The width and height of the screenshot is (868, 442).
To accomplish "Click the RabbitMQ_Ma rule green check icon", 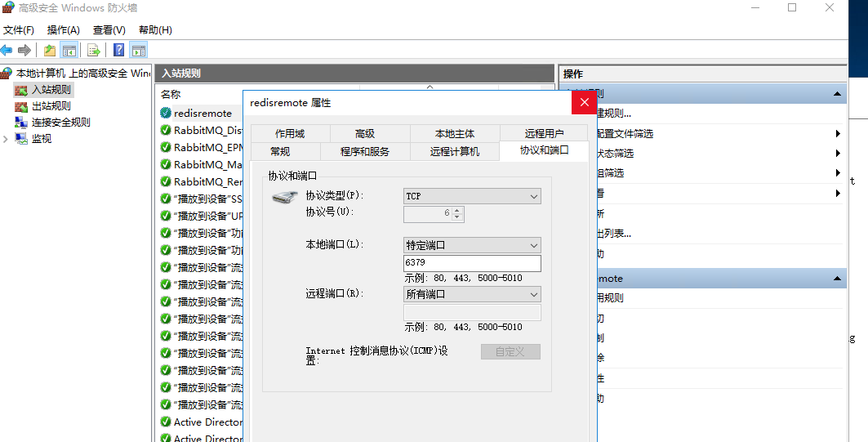I will coord(166,164).
